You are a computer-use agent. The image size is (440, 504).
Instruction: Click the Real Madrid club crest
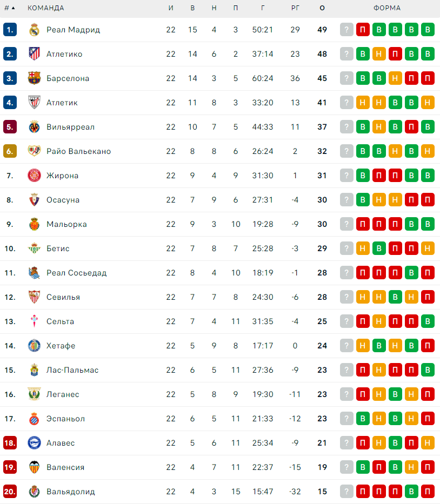click(x=34, y=30)
